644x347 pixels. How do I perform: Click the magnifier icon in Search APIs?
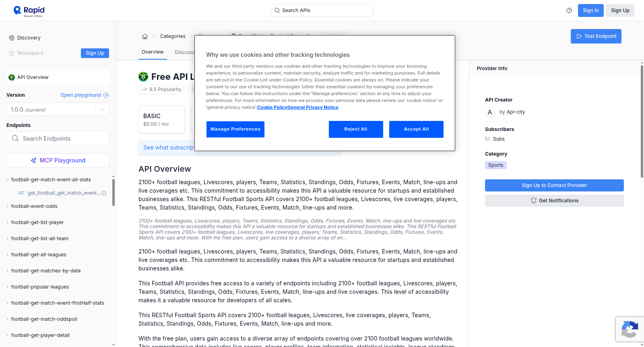point(277,10)
